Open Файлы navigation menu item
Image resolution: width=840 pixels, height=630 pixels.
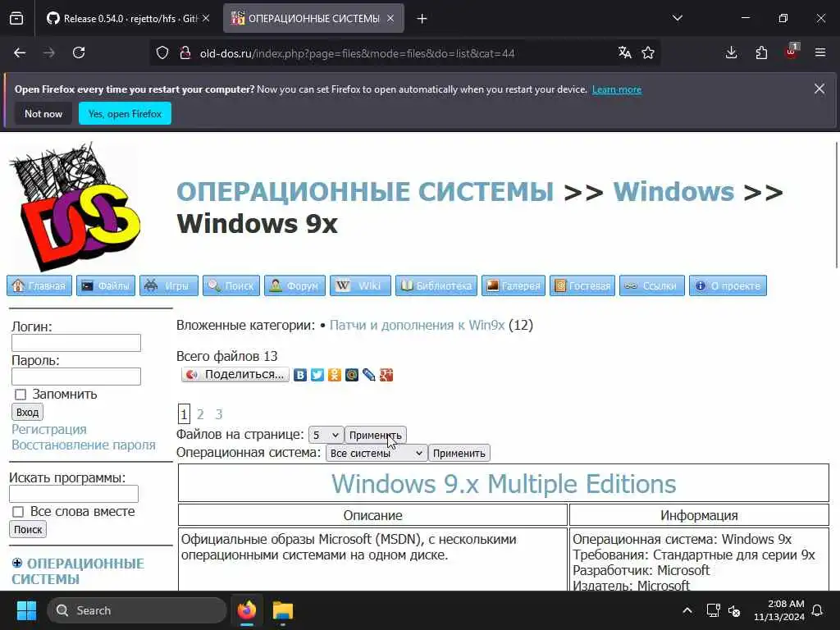tap(106, 285)
